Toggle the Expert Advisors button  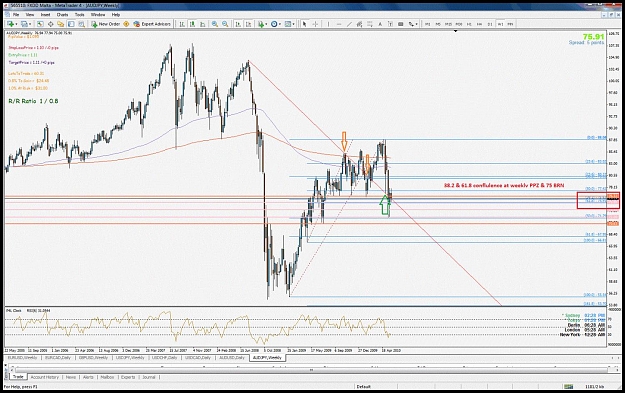pyautogui.click(x=152, y=24)
